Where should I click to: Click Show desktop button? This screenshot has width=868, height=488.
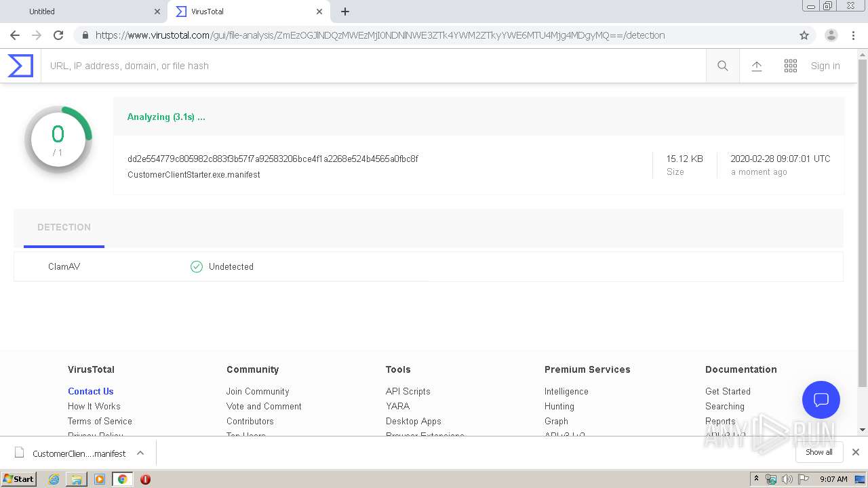pyautogui.click(x=861, y=479)
